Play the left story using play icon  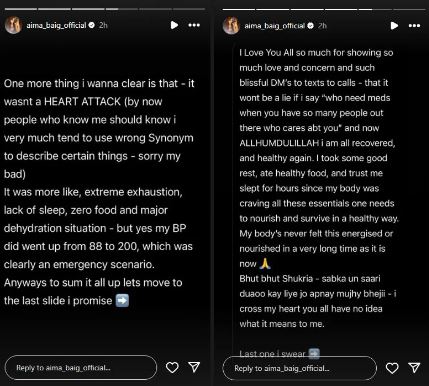[174, 25]
